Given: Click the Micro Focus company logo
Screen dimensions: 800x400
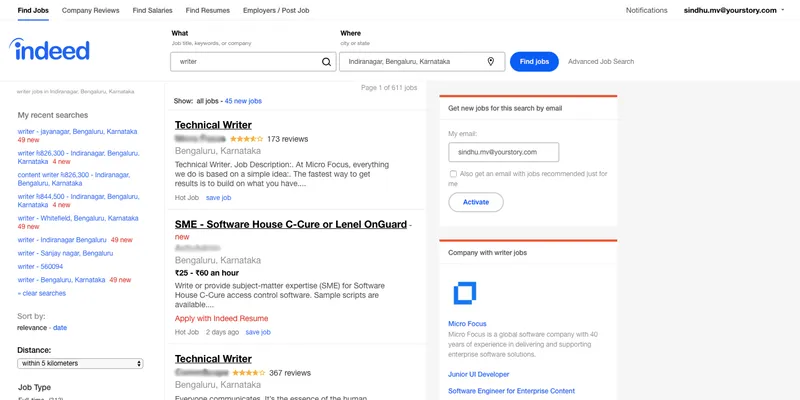Looking at the screenshot, I should pos(465,293).
